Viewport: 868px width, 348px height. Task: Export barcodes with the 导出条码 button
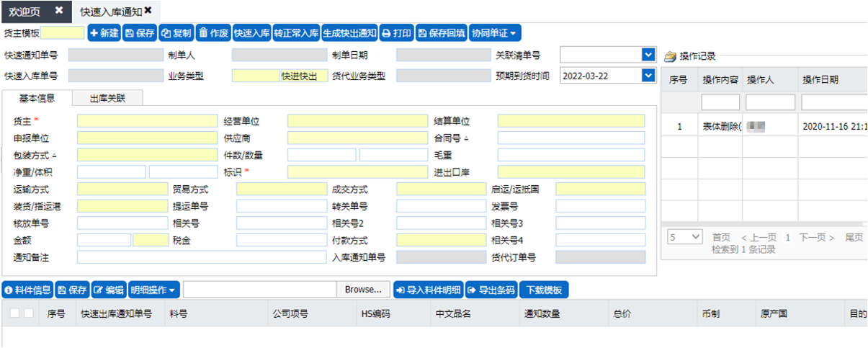tap(491, 290)
